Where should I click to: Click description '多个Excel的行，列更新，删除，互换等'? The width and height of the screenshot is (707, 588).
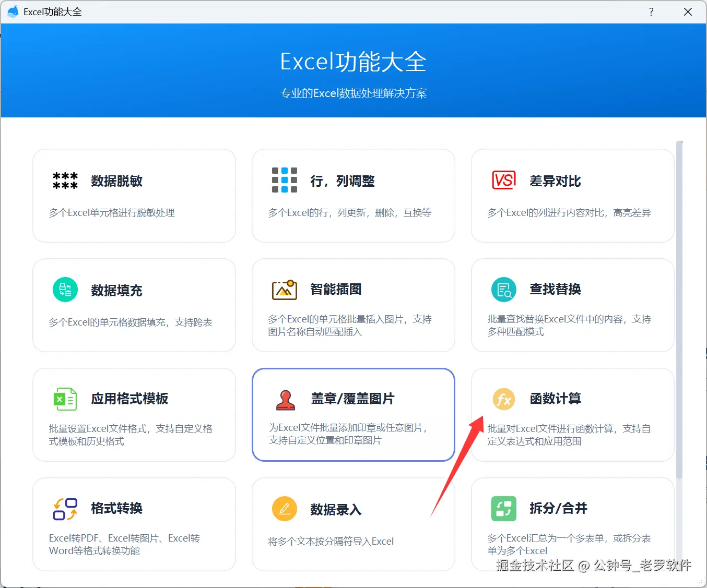click(x=350, y=213)
